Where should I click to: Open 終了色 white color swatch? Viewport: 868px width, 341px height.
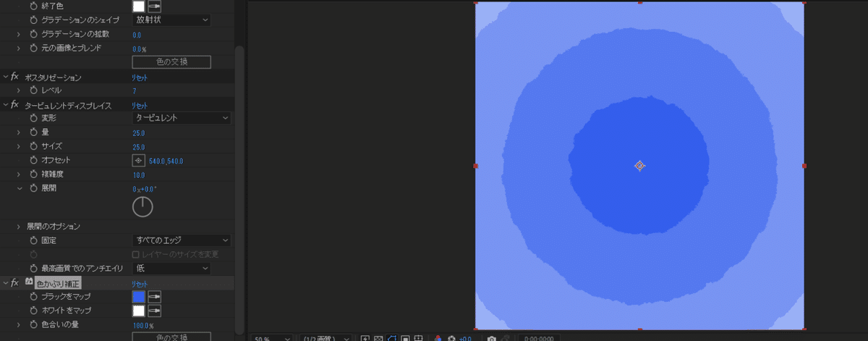click(139, 6)
